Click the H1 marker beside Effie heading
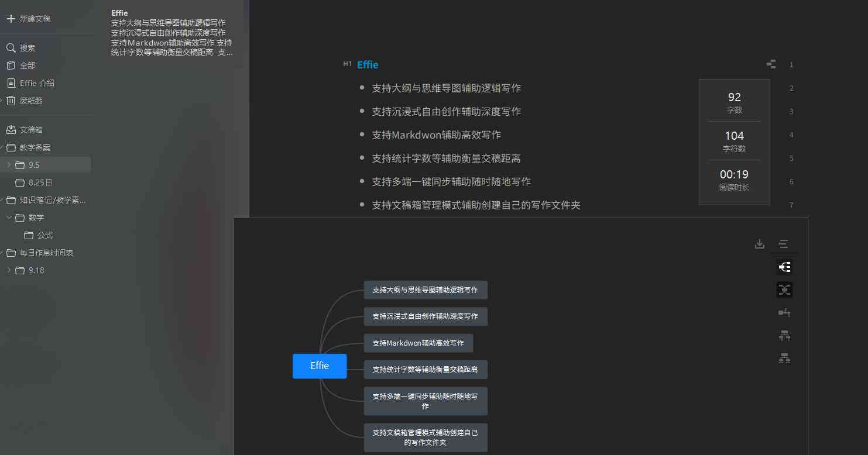This screenshot has width=868, height=455. [x=348, y=64]
